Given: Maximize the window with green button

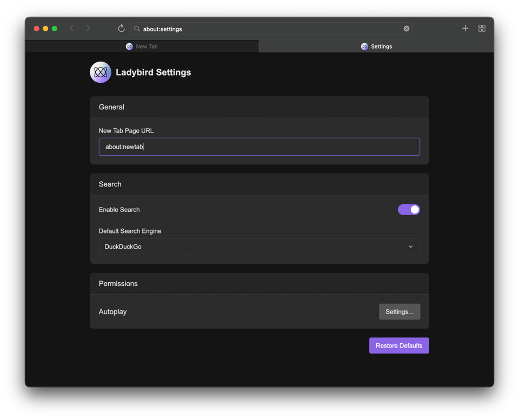Looking at the screenshot, I should (54, 29).
